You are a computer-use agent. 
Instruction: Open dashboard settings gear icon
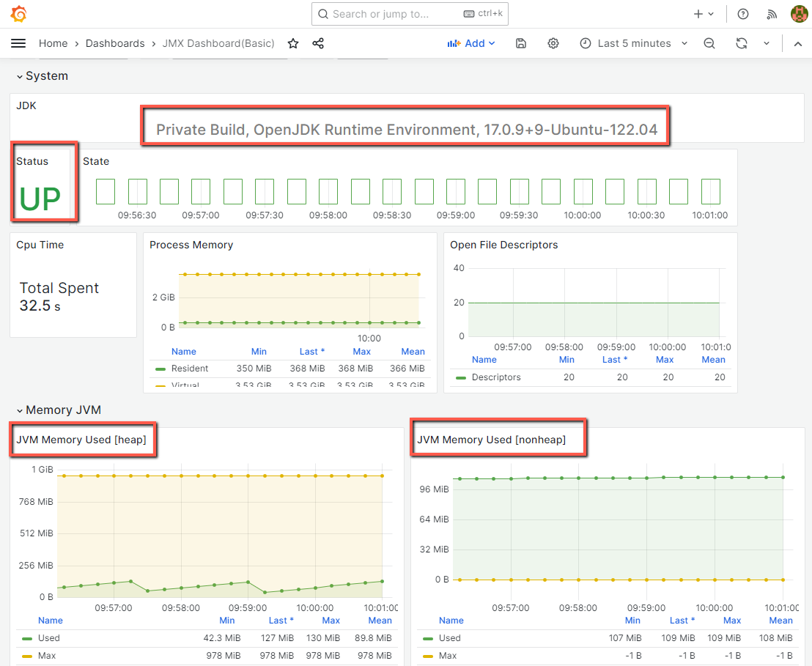[553, 43]
